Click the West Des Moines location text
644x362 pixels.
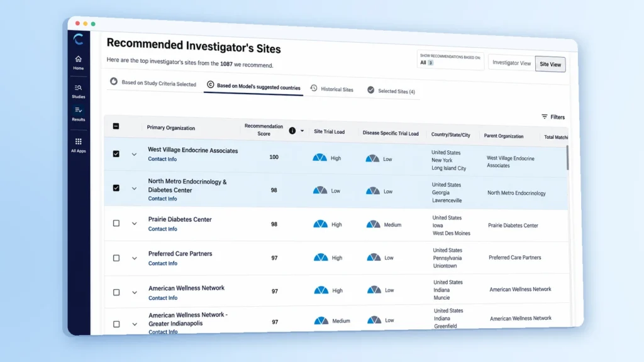[452, 233]
